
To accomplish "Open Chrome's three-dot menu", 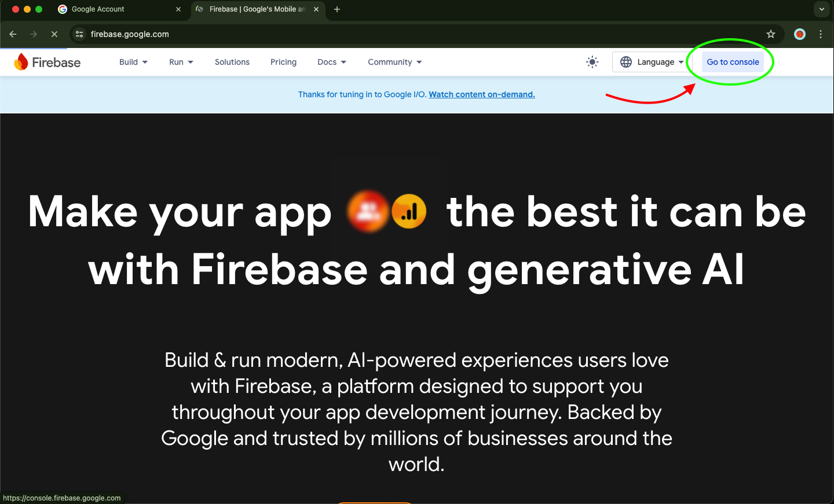I will pyautogui.click(x=821, y=34).
